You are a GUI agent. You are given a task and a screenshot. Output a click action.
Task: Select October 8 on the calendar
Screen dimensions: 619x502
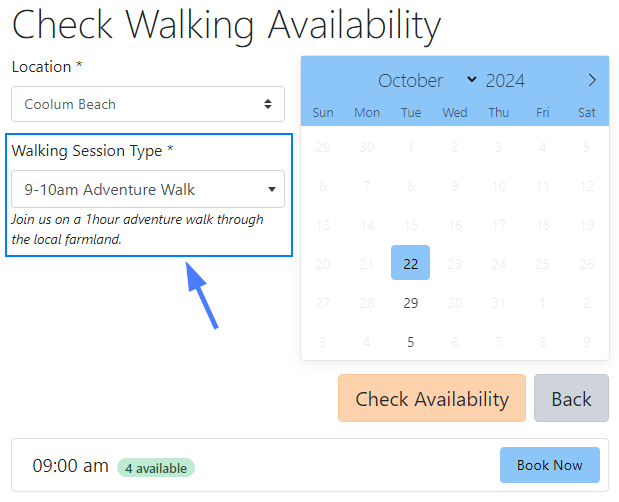pos(411,186)
